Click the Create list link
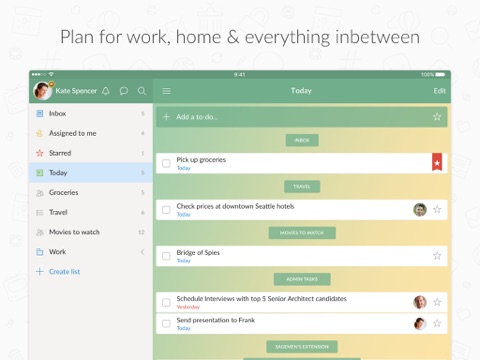Screen dimensions: 480x360 pos(64,272)
